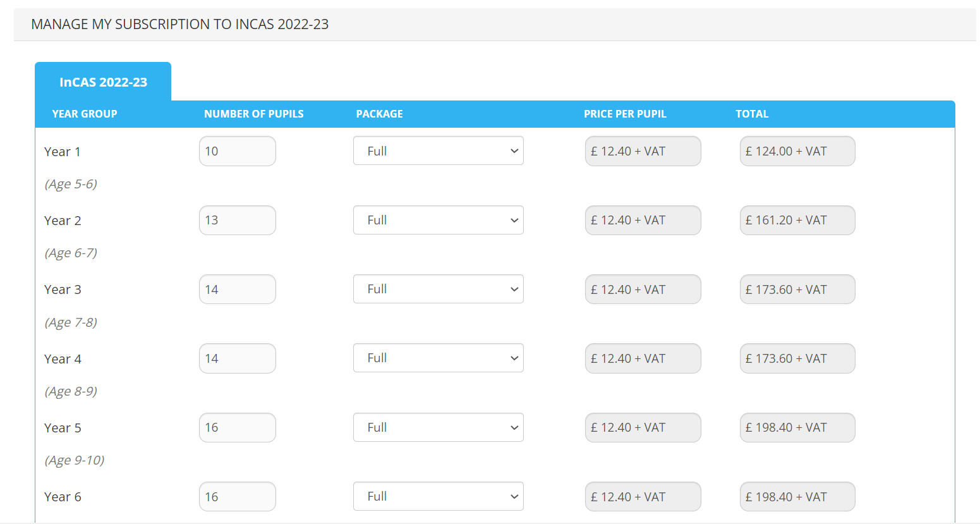
Task: Focus the Year 2 number of pupils field
Action: pyautogui.click(x=238, y=220)
